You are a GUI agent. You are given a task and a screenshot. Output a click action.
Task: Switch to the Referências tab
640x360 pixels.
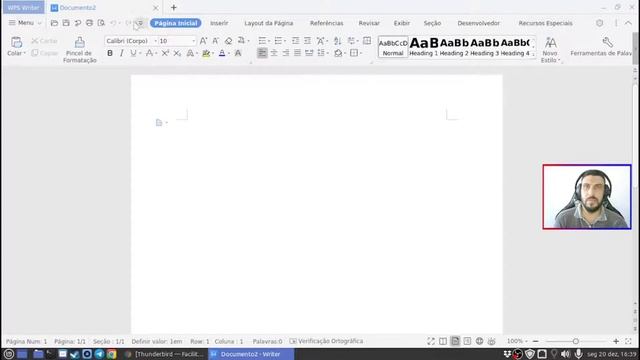click(327, 23)
